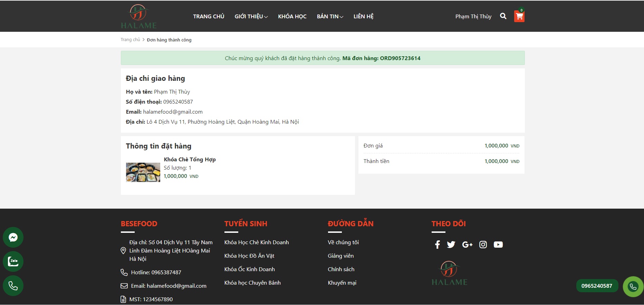Click the Khóa Chè Tổng Hợp thumbnail
Image resolution: width=644 pixels, height=305 pixels.
pyautogui.click(x=143, y=172)
